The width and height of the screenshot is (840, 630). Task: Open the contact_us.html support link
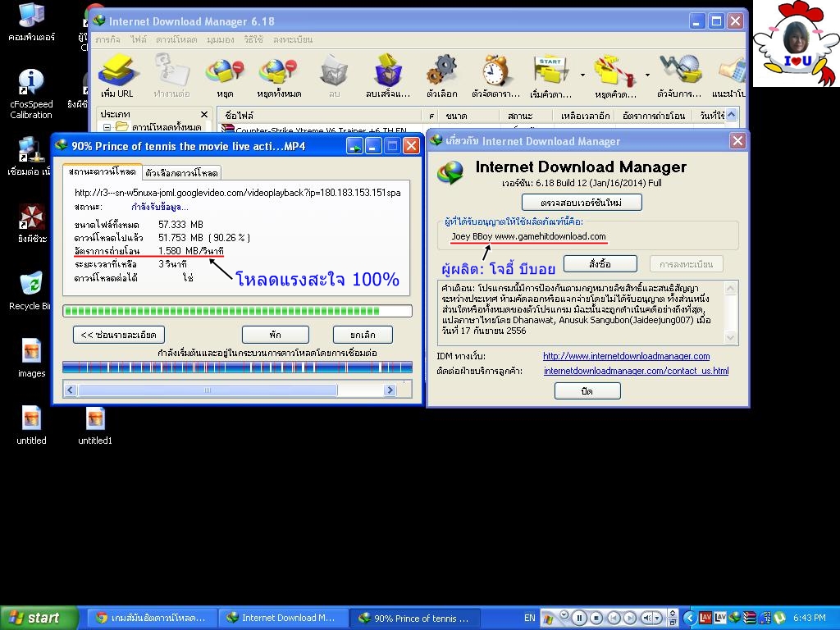636,371
